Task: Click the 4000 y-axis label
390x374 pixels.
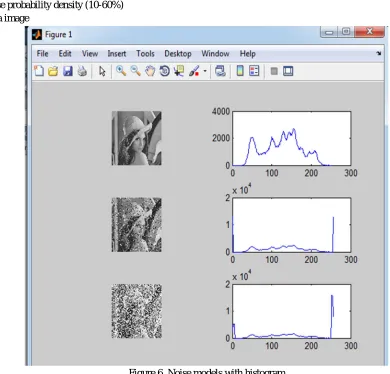Action: point(221,111)
